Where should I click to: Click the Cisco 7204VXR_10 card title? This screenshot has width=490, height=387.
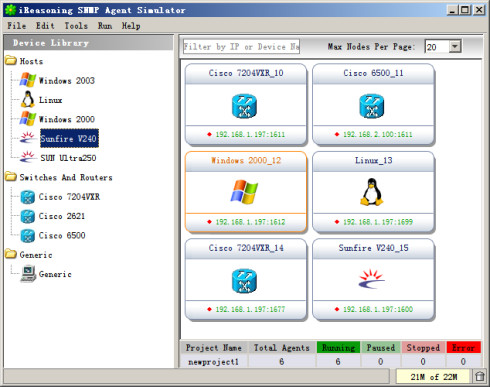(246, 73)
